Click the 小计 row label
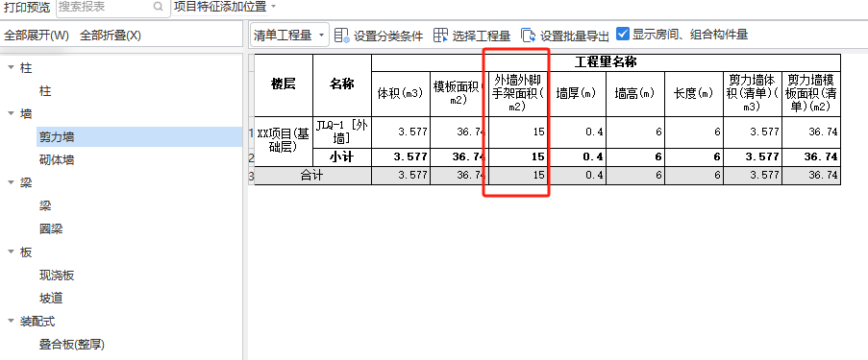Screen dimensions: 868x360 coord(342,157)
